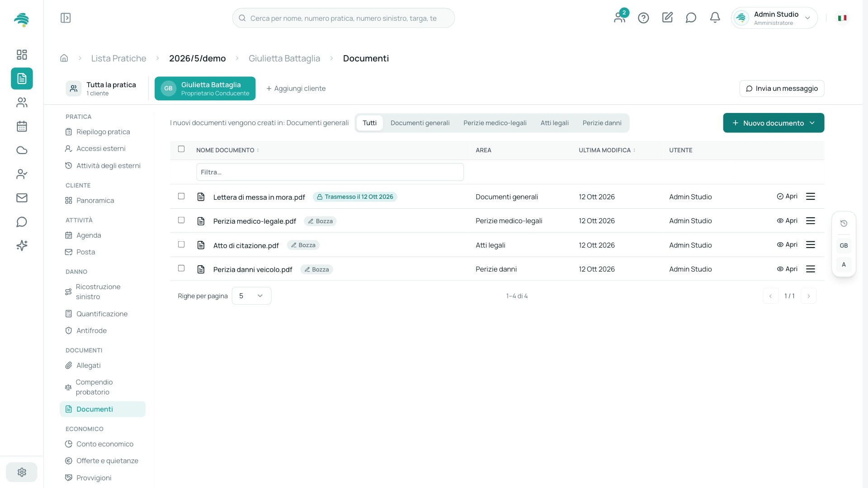Open the AI sparkle icon in left rail
This screenshot has height=488, width=868.
pos(22,245)
